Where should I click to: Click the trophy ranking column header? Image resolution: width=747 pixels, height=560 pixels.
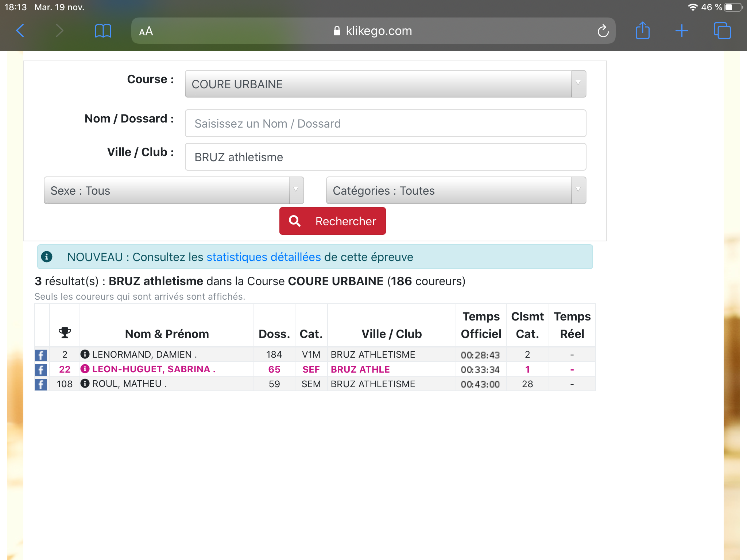[x=65, y=332]
